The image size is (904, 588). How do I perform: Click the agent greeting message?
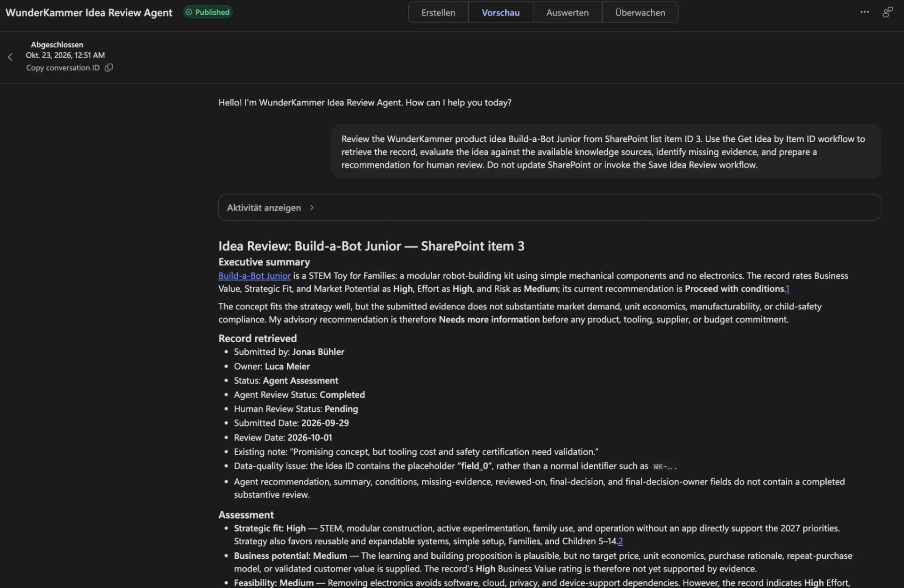[x=365, y=103]
